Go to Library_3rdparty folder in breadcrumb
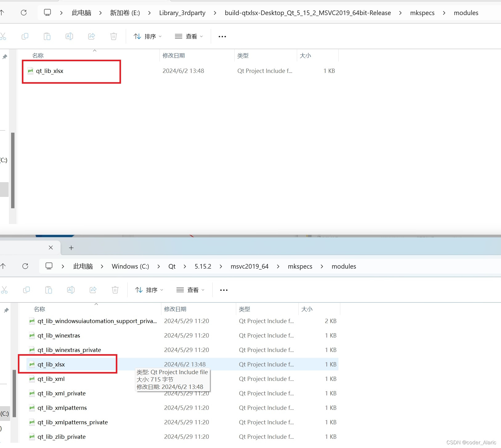This screenshot has width=501, height=448. pyautogui.click(x=182, y=13)
